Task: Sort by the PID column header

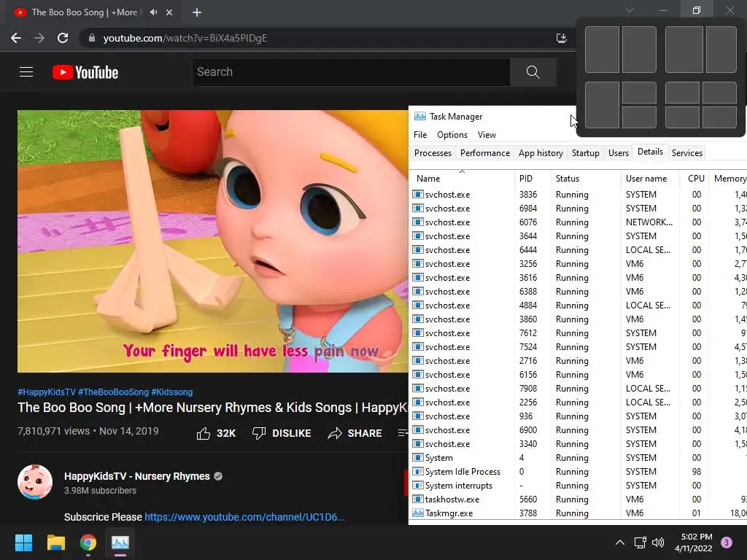Action: pyautogui.click(x=532, y=178)
